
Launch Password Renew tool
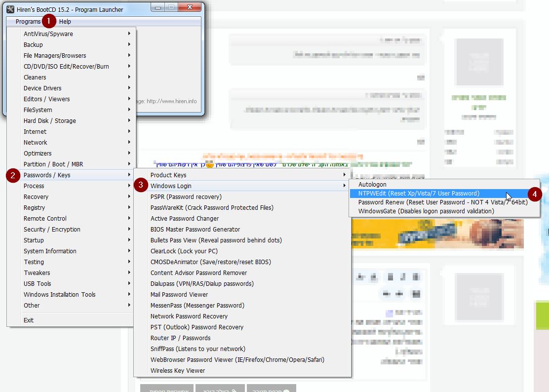(x=444, y=202)
